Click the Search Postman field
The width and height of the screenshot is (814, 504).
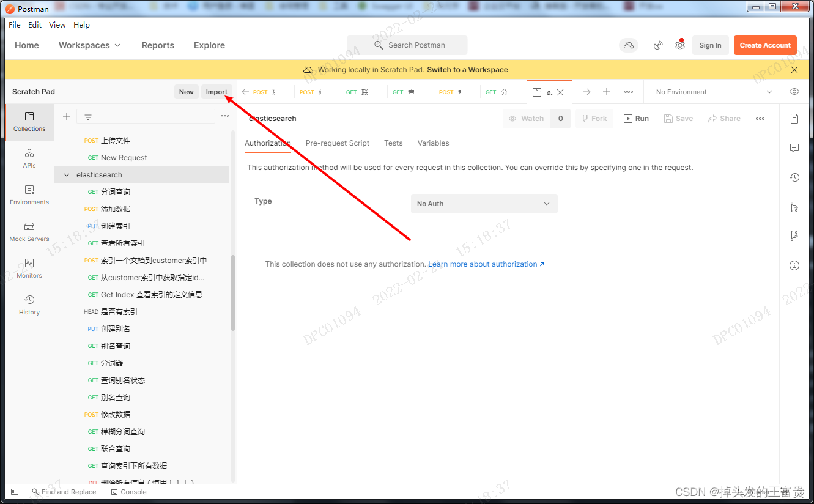pos(407,45)
